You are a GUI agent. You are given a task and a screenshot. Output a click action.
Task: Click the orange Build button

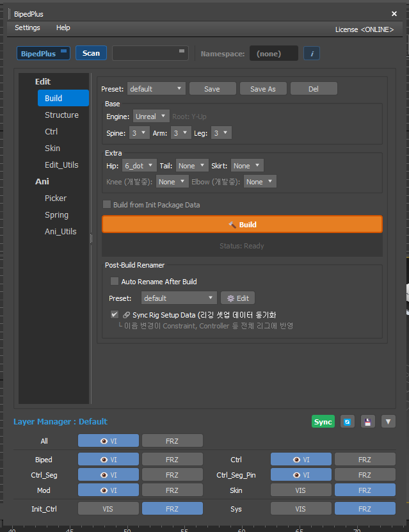pos(242,225)
